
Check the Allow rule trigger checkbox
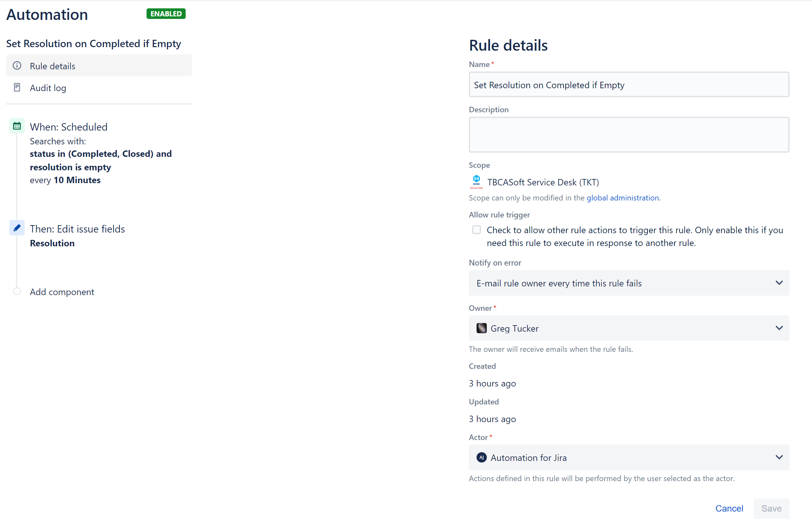pyautogui.click(x=476, y=230)
